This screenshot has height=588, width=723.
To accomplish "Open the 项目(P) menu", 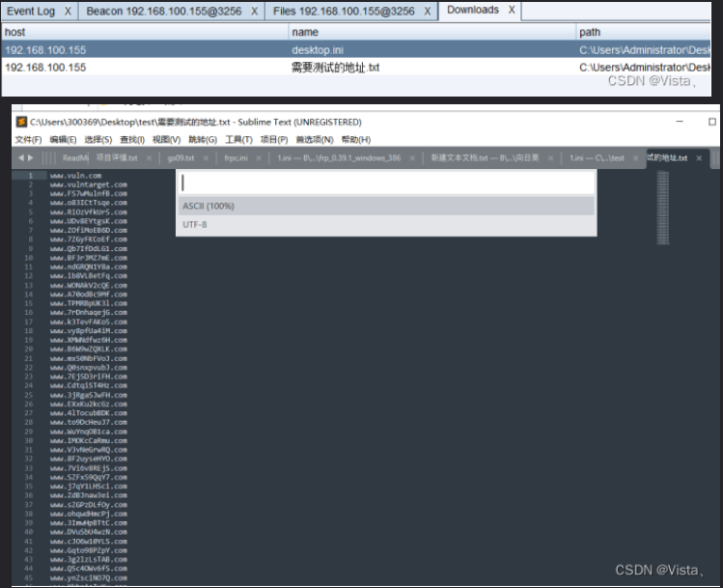I will (x=274, y=140).
